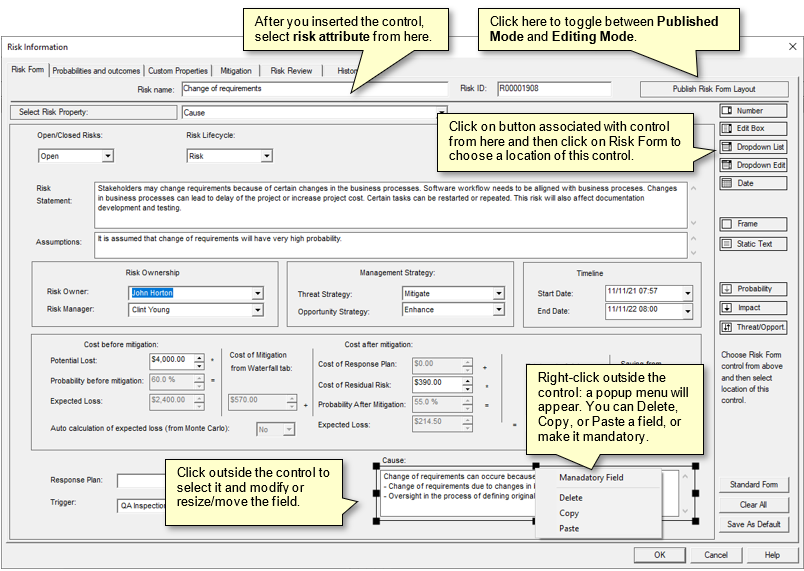Select the Edit Box control button
This screenshot has height=571, width=804.
[x=753, y=129]
